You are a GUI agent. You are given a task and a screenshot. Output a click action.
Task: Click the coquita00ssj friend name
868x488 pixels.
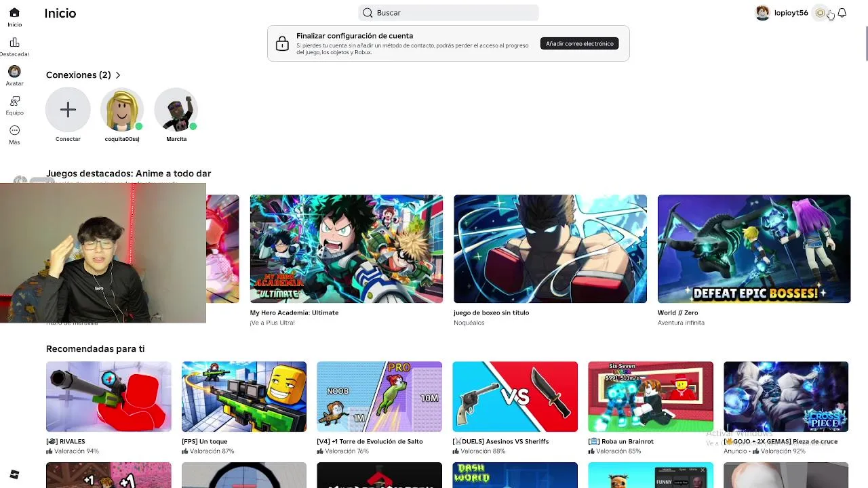pyautogui.click(x=122, y=139)
